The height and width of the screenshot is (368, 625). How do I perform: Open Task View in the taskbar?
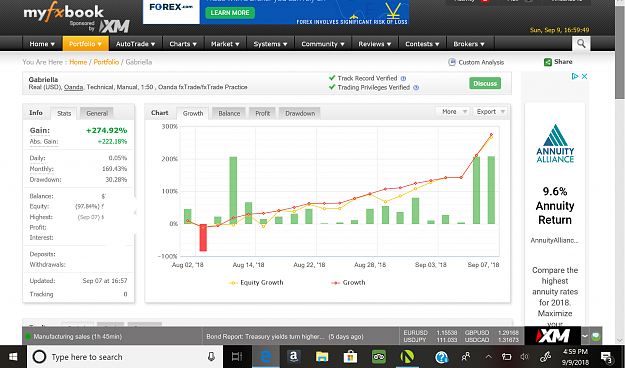tap(237, 357)
